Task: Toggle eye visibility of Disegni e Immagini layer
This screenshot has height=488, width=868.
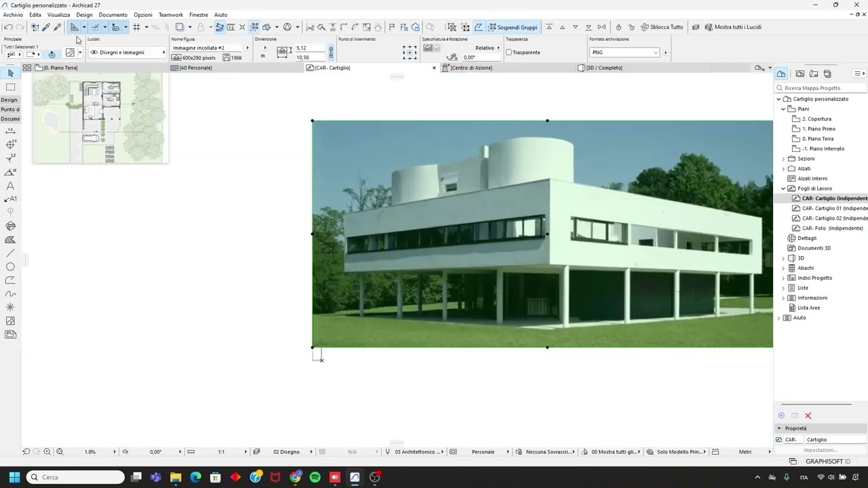Action: pos(94,52)
